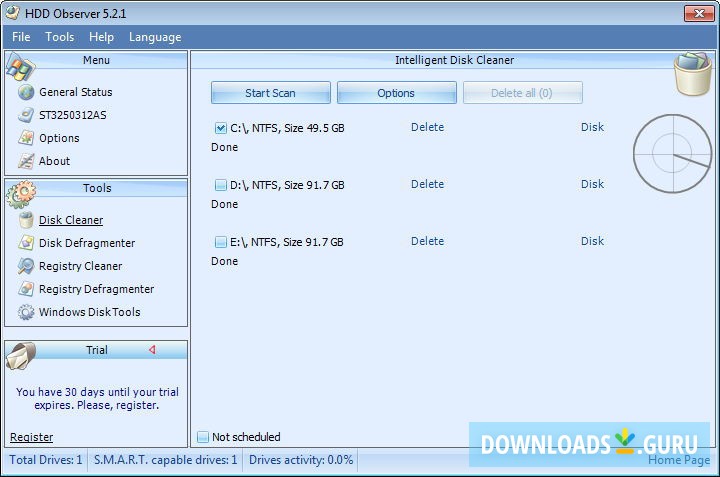Image resolution: width=720 pixels, height=477 pixels.
Task: Click 'Drives activity: 0.0%' status entry
Action: pyautogui.click(x=301, y=460)
